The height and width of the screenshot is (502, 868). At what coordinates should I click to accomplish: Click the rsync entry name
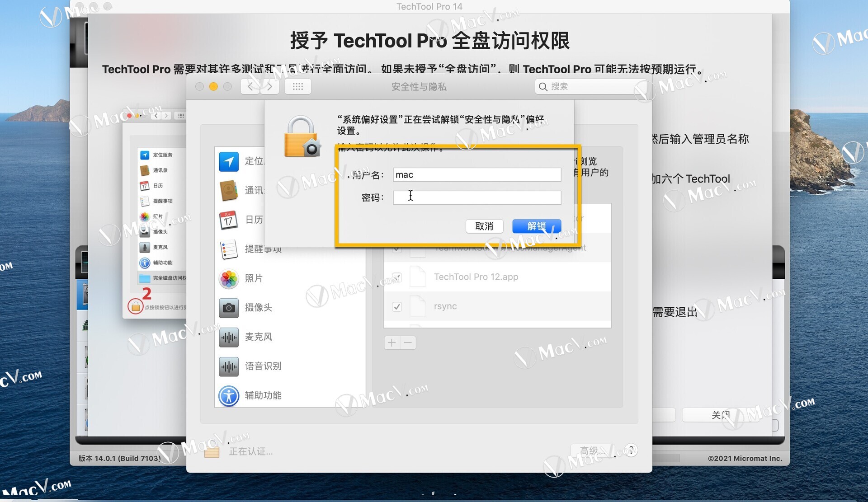(445, 306)
